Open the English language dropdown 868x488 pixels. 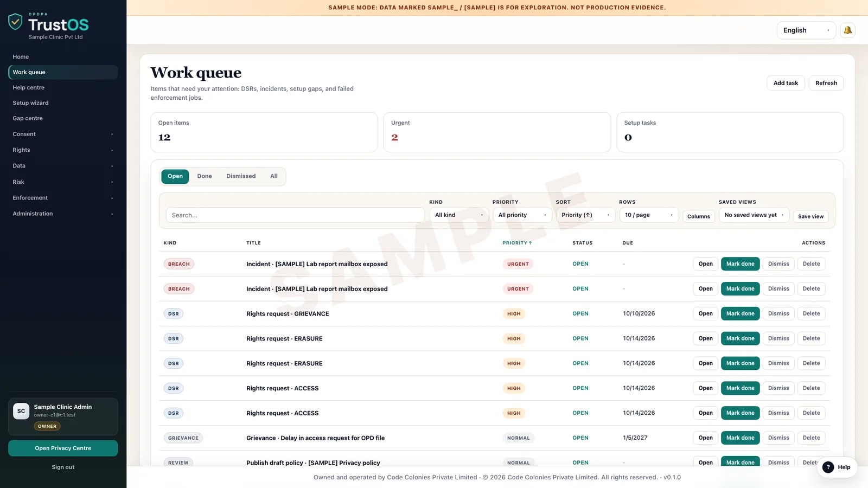806,30
